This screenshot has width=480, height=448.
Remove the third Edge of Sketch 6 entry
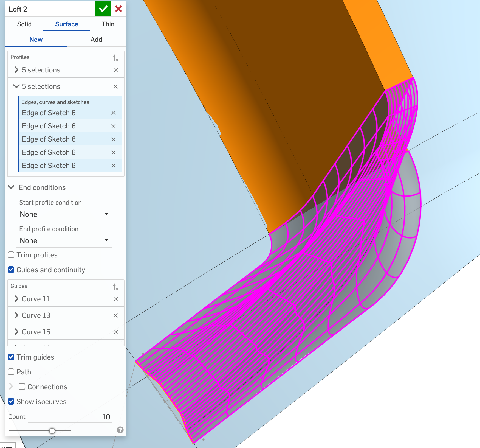pos(114,139)
